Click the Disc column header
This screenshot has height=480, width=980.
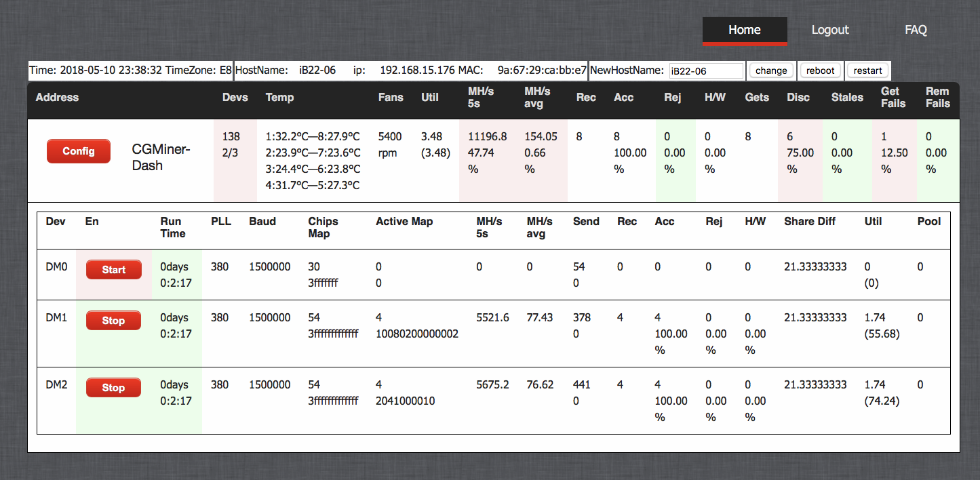pos(798,97)
